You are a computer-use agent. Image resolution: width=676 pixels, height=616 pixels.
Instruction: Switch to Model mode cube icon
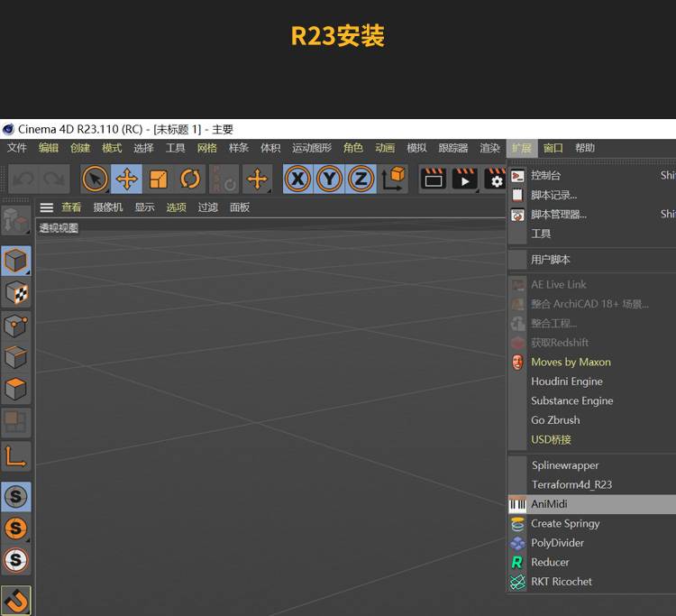(x=16, y=261)
